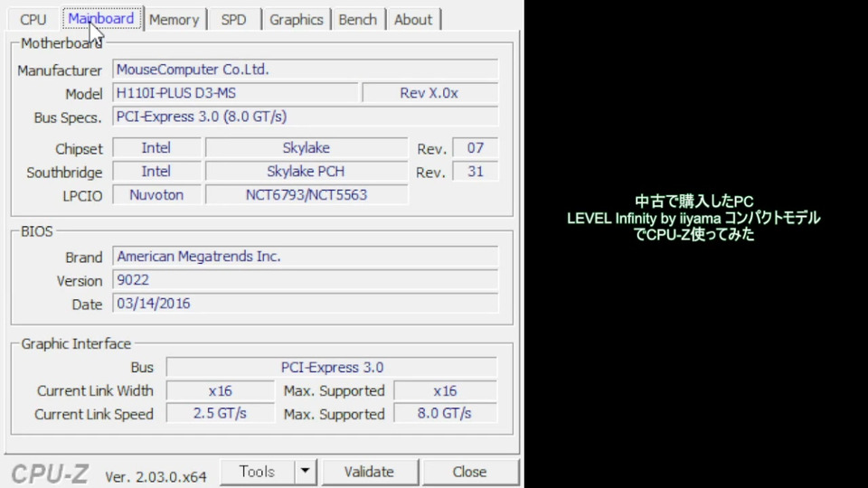This screenshot has height=488, width=868.
Task: Click the Current Link Speed 2.5 GT/s value
Action: [x=221, y=414]
